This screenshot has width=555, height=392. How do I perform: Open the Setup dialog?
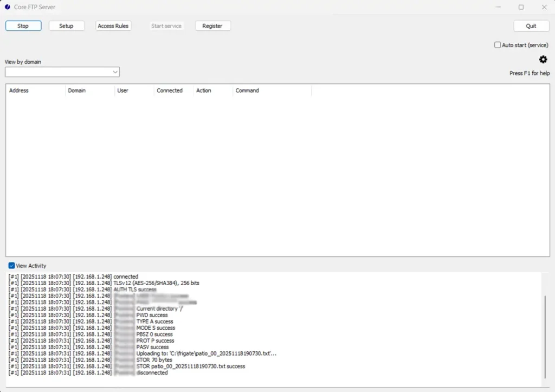(x=66, y=25)
